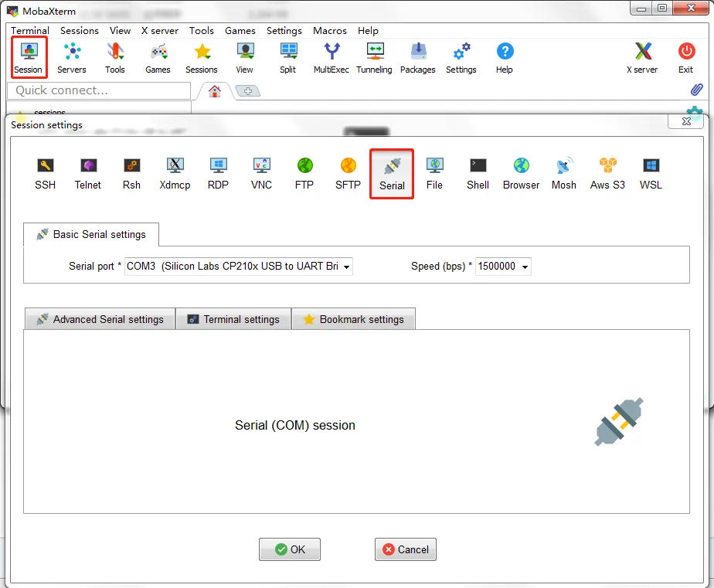This screenshot has height=588, width=714.
Task: Open the Tools menu in menu bar
Action: 202,30
